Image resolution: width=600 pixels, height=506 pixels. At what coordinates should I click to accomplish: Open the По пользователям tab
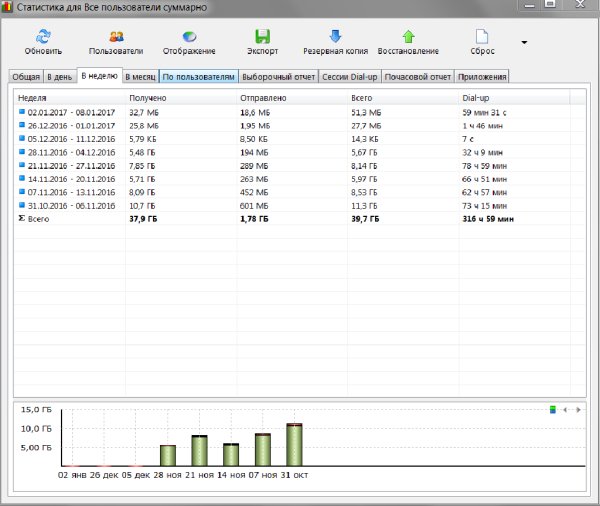pos(199,77)
